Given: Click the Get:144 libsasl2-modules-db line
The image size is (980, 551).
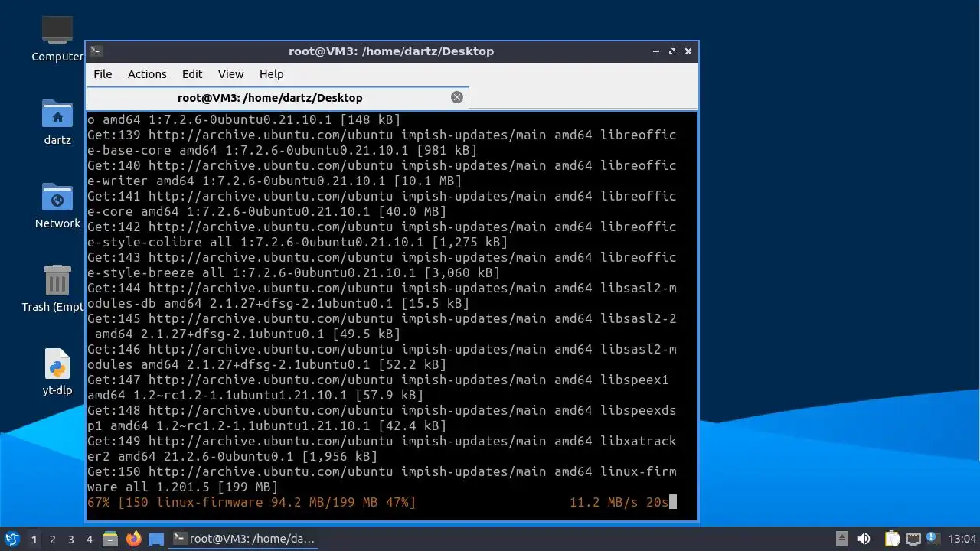Looking at the screenshot, I should pyautogui.click(x=382, y=295).
